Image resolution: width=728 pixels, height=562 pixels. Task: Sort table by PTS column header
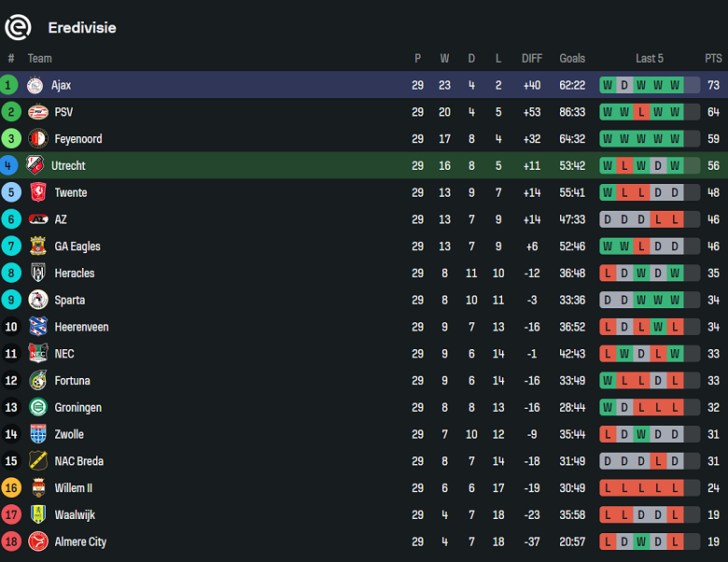coord(713,58)
